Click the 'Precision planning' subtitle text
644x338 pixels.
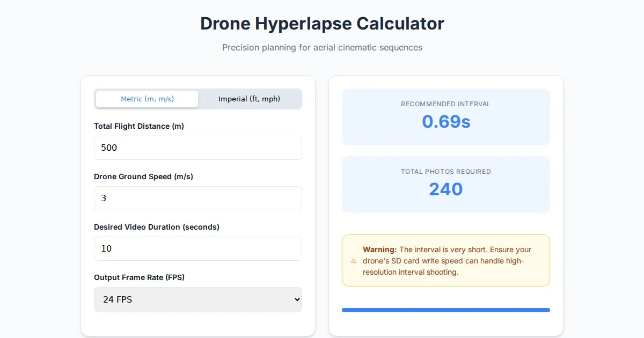coord(322,47)
